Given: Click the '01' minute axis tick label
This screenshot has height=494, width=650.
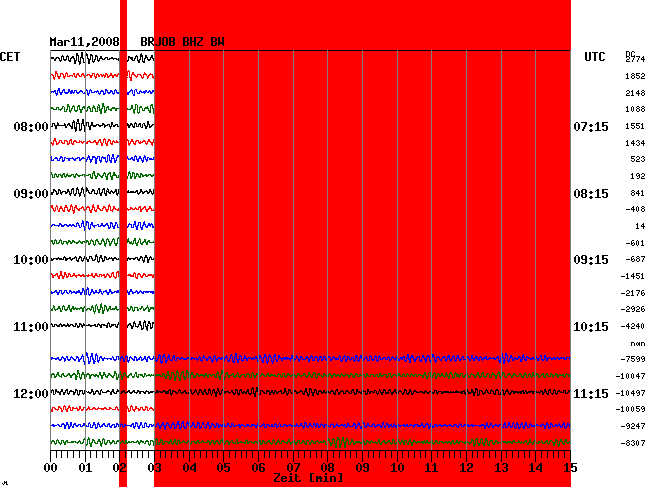Looking at the screenshot, I should click(85, 468).
